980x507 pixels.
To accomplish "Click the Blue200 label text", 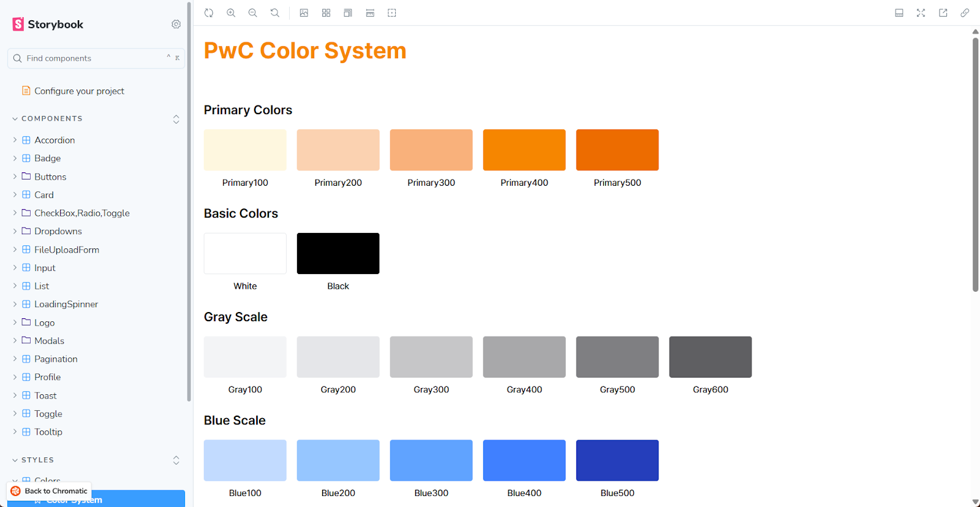I will point(338,493).
